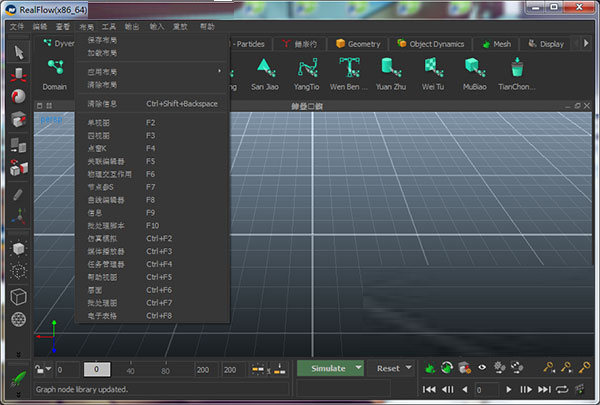Open the Simulate dropdown arrow
This screenshot has height=405, width=600.
pos(358,368)
